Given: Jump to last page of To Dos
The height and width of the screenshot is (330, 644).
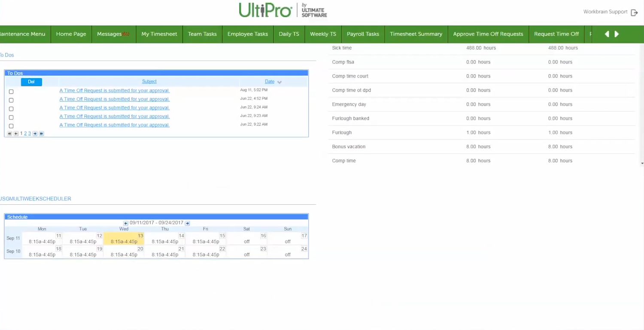Looking at the screenshot, I should click(41, 134).
